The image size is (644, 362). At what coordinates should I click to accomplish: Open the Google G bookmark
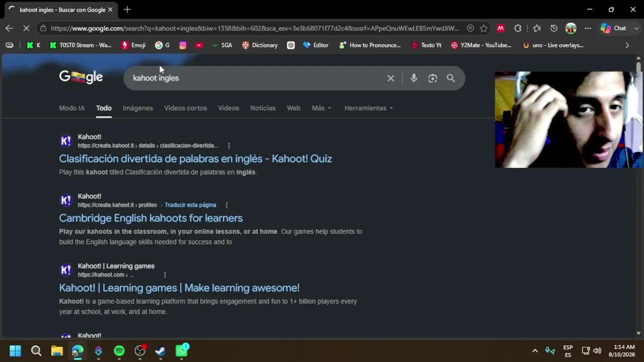click(x=162, y=45)
